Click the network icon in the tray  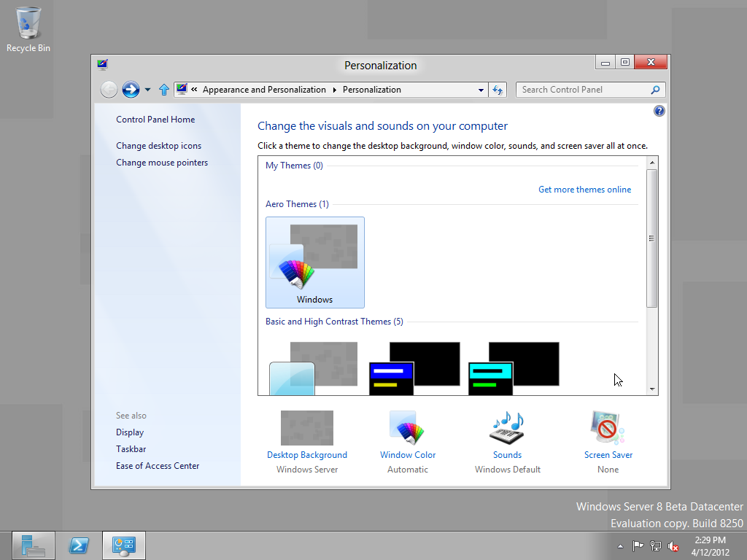click(x=656, y=545)
